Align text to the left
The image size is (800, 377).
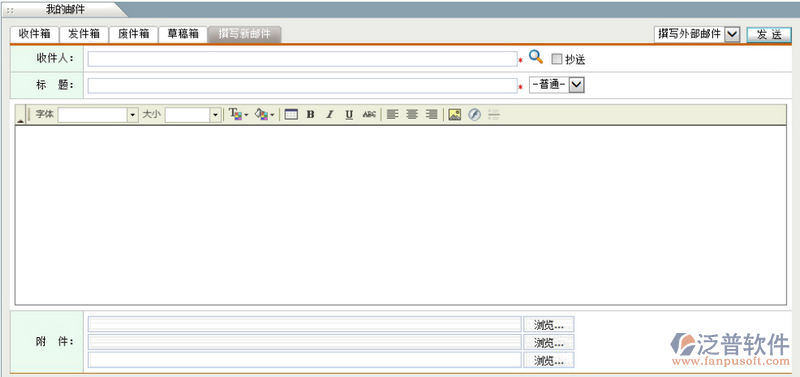(x=392, y=115)
